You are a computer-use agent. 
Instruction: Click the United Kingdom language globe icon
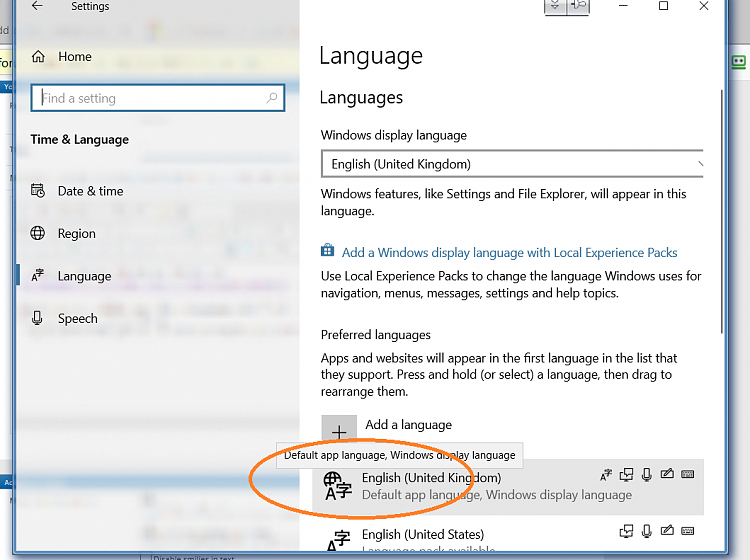point(337,486)
